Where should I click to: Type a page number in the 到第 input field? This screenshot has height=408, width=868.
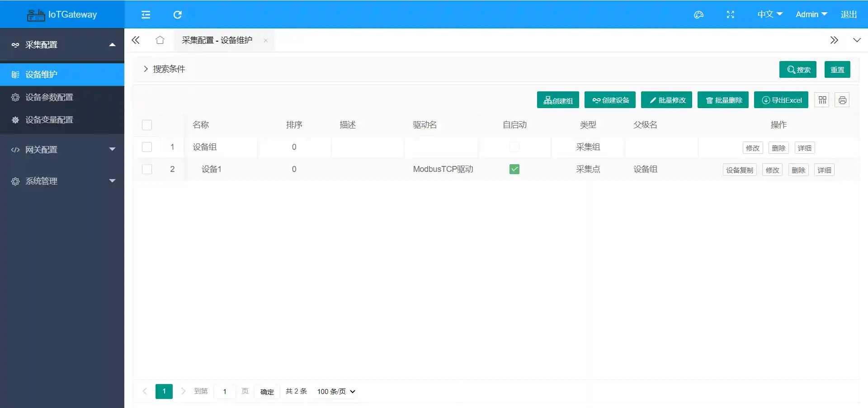point(225,392)
